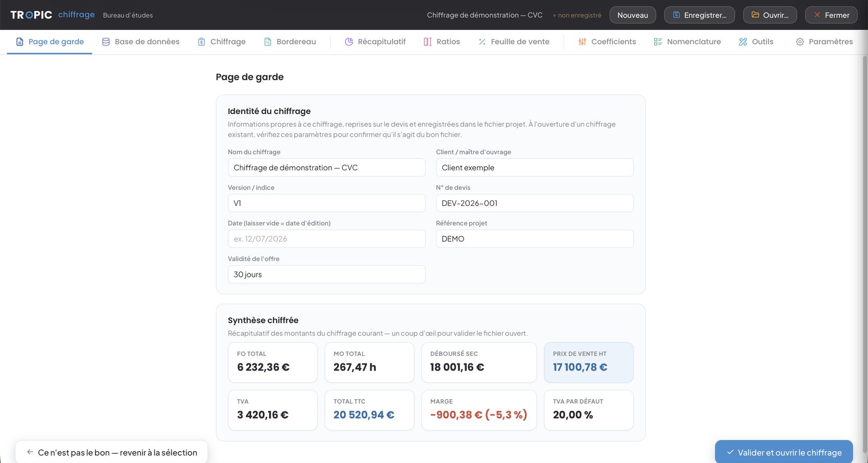Screen dimensions: 868x463
Task: Click the Ouvrir… button
Action: pos(770,15)
